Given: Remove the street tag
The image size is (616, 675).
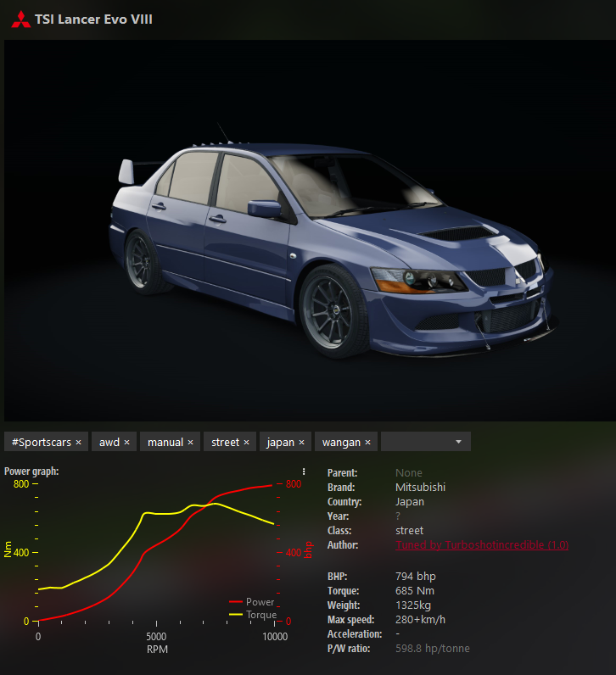Looking at the screenshot, I should pyautogui.click(x=246, y=442).
